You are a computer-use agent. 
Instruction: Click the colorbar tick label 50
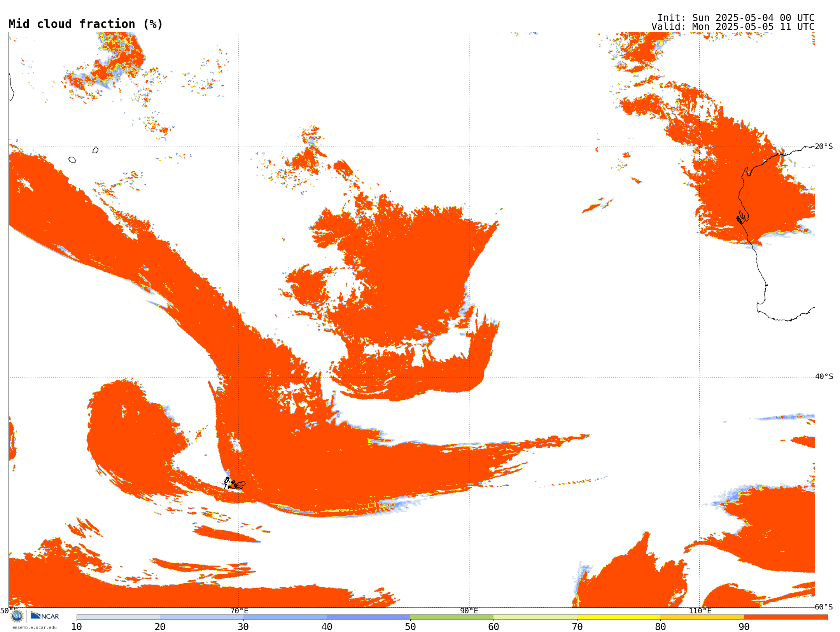pos(410,627)
